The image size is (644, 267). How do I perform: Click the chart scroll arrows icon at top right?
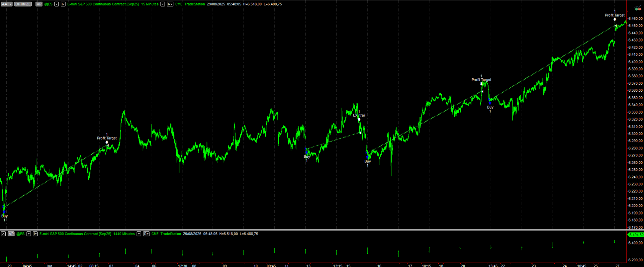pyautogui.click(x=638, y=9)
